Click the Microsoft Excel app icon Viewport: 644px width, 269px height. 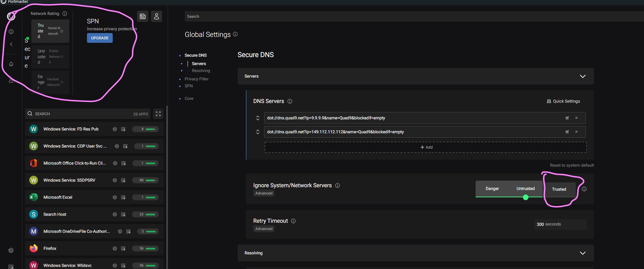[x=33, y=197]
